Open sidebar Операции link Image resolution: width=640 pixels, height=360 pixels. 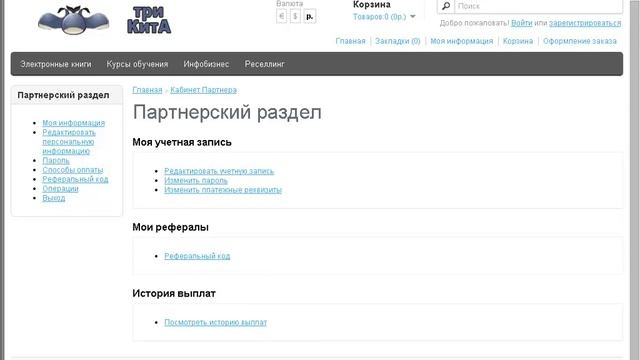pos(60,189)
